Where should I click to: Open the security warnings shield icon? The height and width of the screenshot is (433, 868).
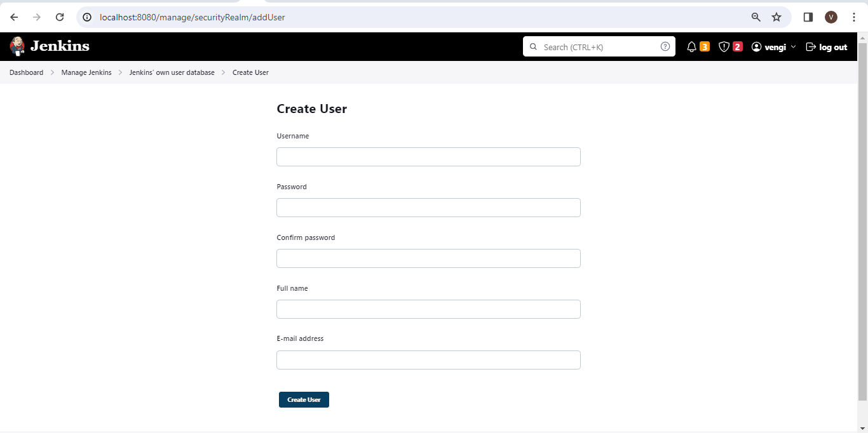tap(724, 47)
